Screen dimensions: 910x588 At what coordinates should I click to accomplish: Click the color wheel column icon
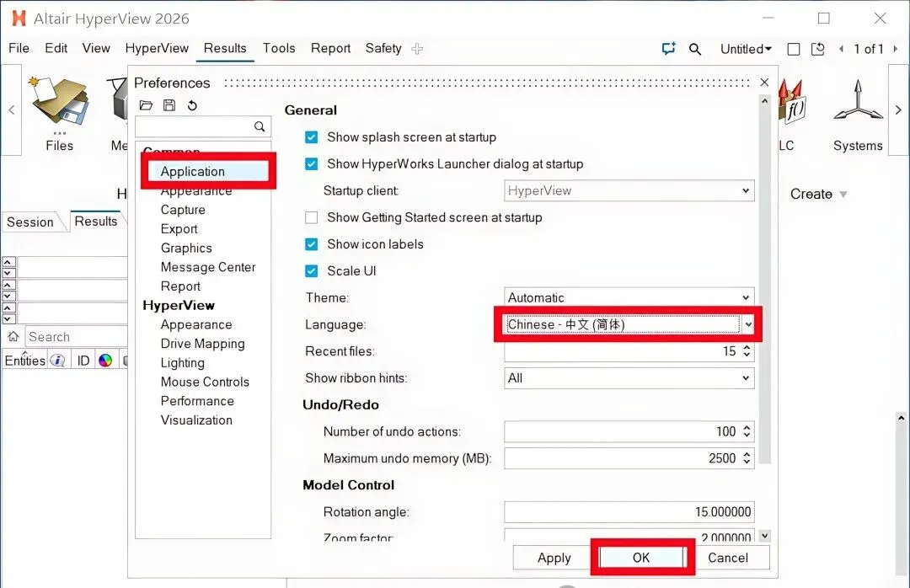[105, 361]
